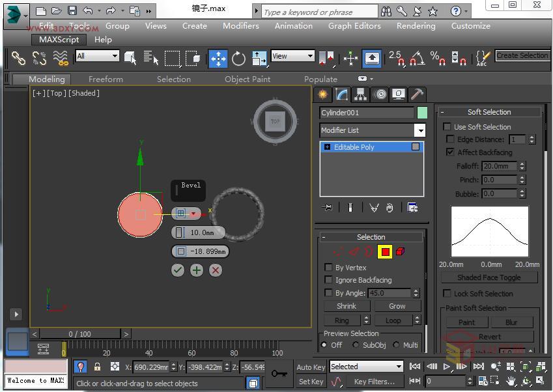
Task: Select and Rotate tool on main toolbar
Action: pos(238,58)
